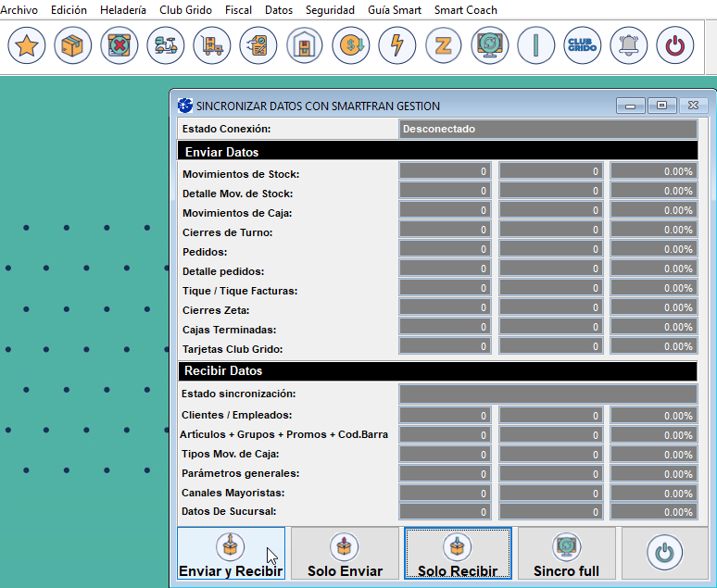Open the Datos menu
This screenshot has height=588, width=717.
pyautogui.click(x=279, y=9)
